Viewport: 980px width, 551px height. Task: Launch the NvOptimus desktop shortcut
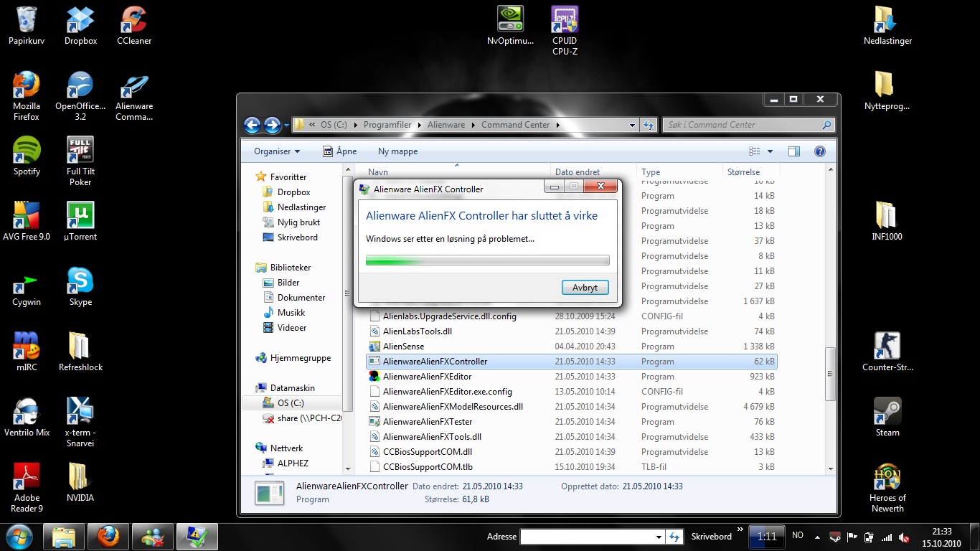510,26
